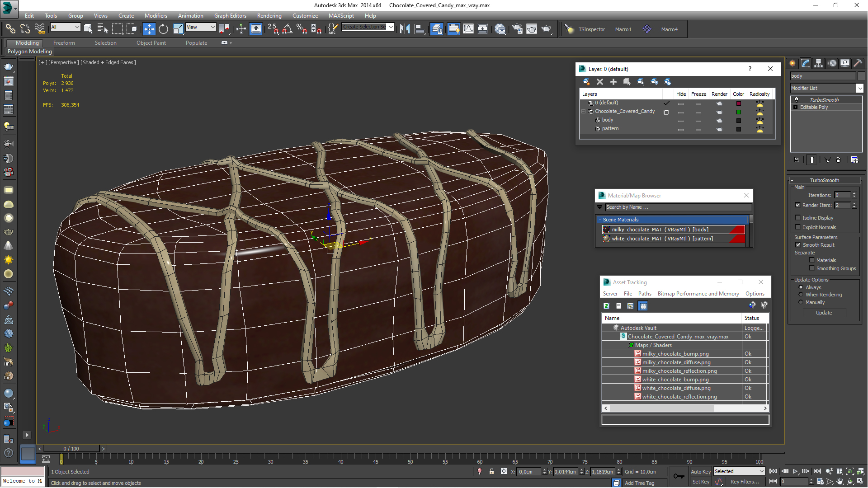Toggle the selection lock padlock icon
This screenshot has width=868, height=488.
pos(491,471)
